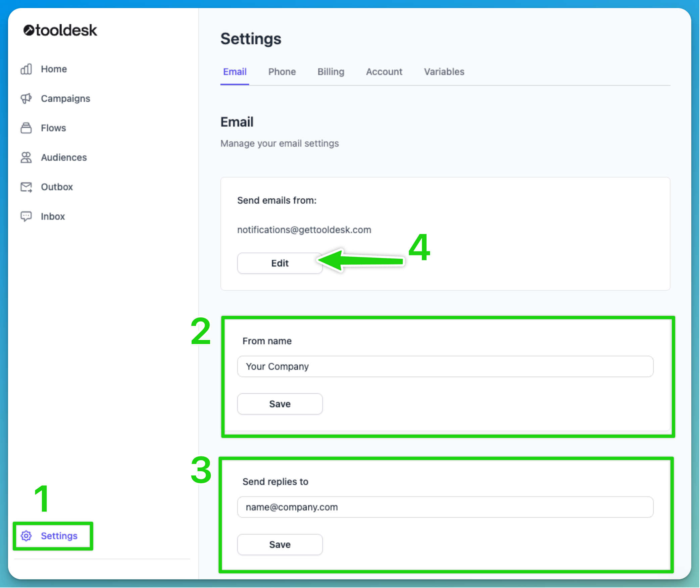Save the Send replies to address
Image resolution: width=700 pixels, height=588 pixels.
[x=280, y=544]
